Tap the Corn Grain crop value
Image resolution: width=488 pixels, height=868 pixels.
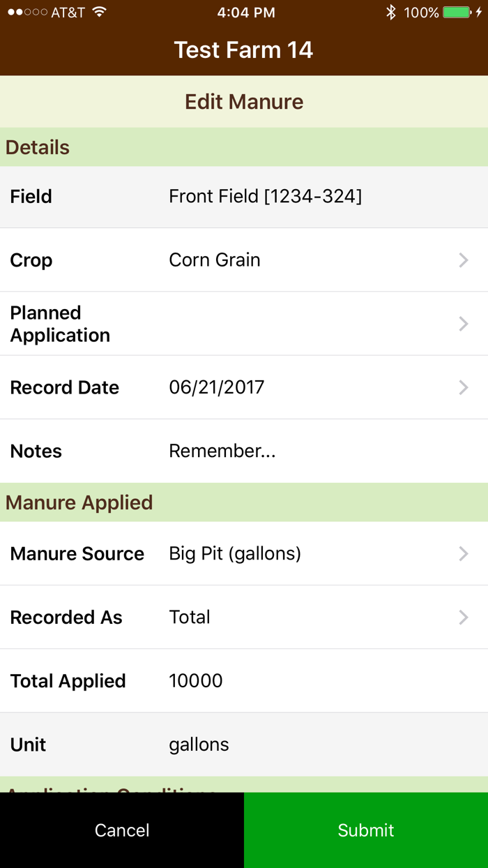tap(215, 260)
